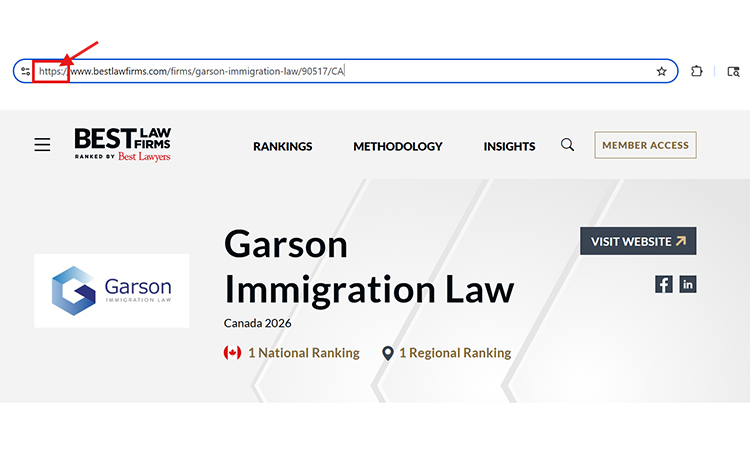Click the Garson Immigration Law logo thumbnail
The height and width of the screenshot is (450, 750).
(112, 291)
